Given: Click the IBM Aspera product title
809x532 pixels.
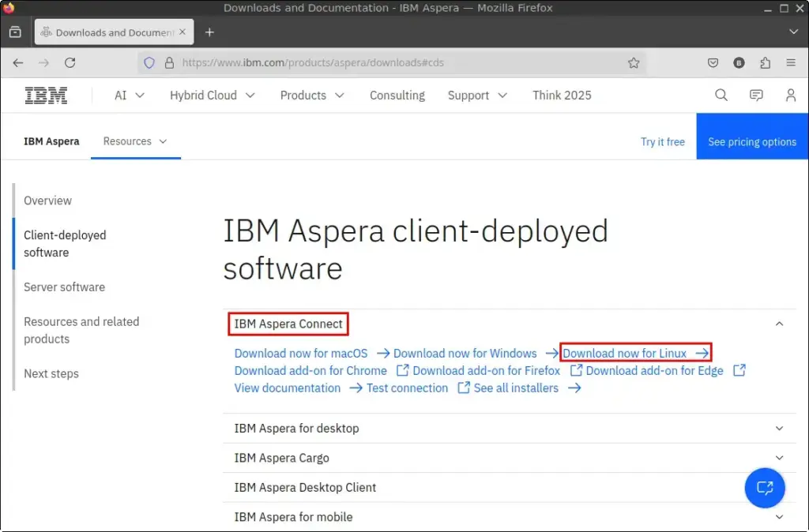Looking at the screenshot, I should [51, 142].
